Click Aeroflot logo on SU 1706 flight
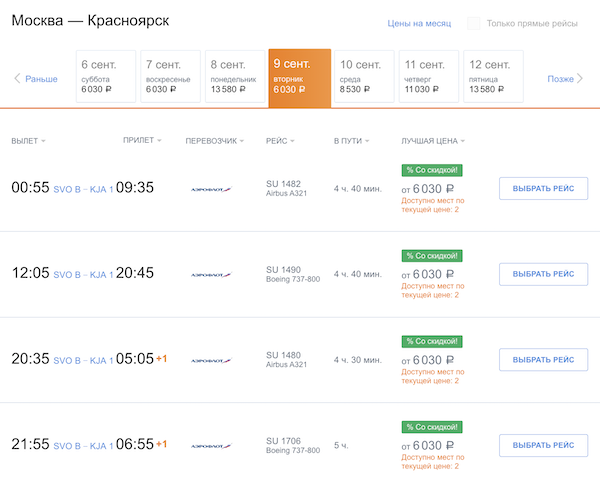600x487 pixels. 210,445
